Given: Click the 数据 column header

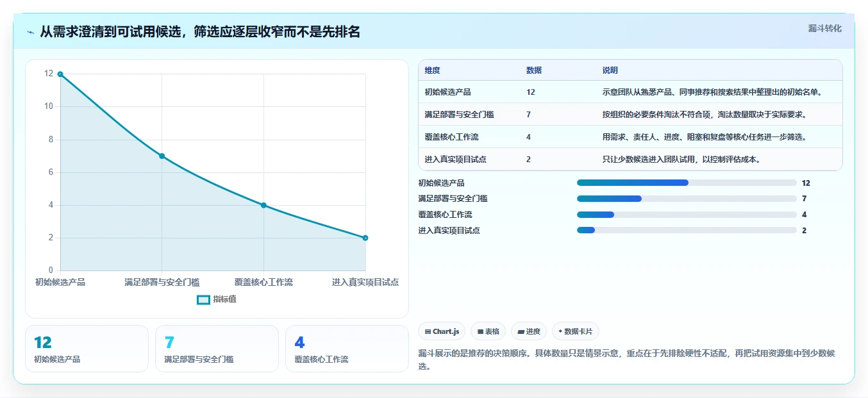Looking at the screenshot, I should pyautogui.click(x=534, y=70).
